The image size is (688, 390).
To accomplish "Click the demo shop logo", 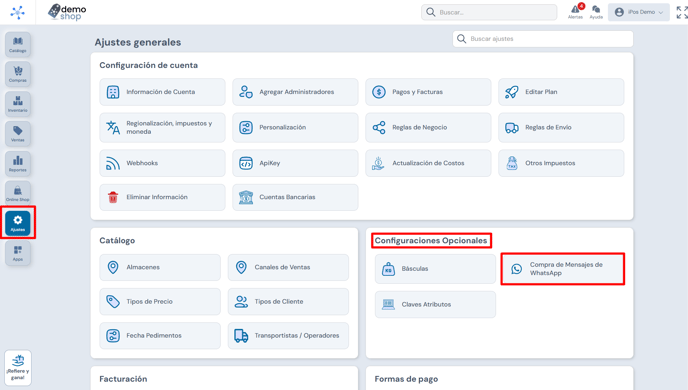I will (x=67, y=12).
